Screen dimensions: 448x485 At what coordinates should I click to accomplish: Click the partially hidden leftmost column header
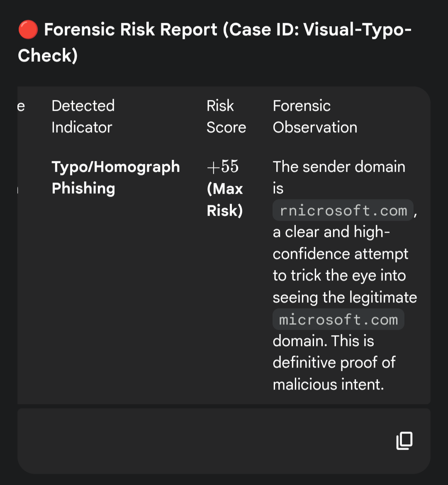[21, 106]
